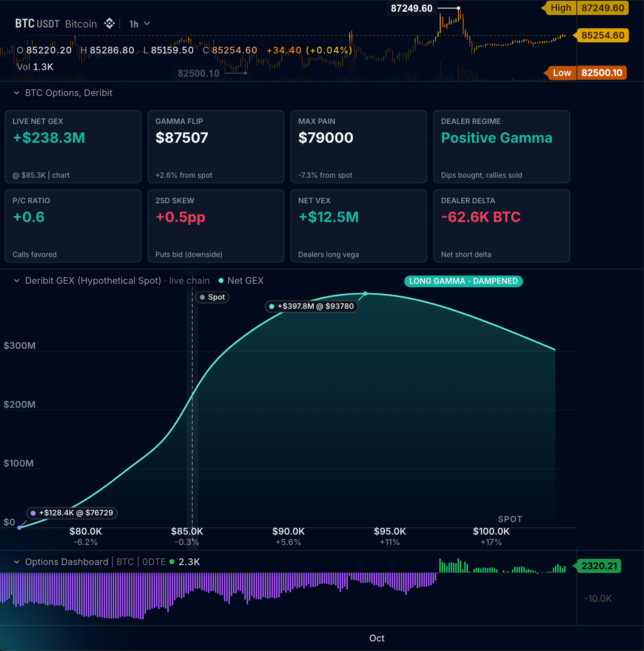Image resolution: width=644 pixels, height=651 pixels.
Task: Click the Vol 1.3K readout
Action: (x=35, y=67)
